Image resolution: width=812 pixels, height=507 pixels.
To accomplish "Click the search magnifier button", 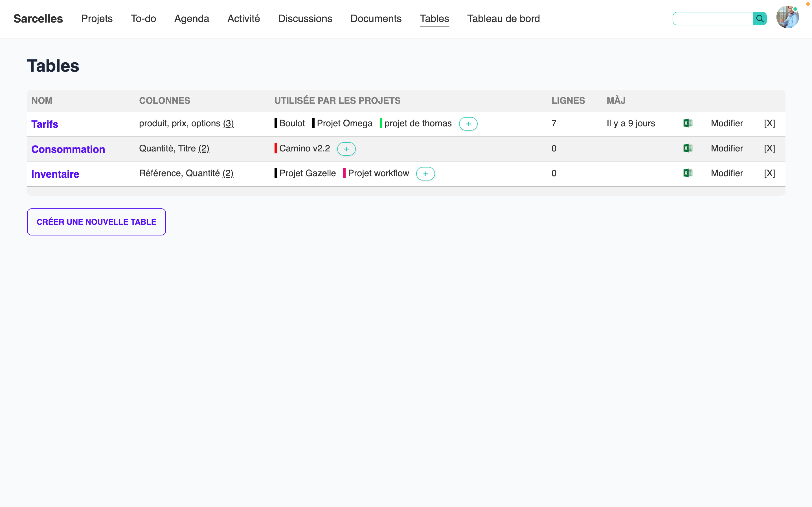I will click(760, 18).
